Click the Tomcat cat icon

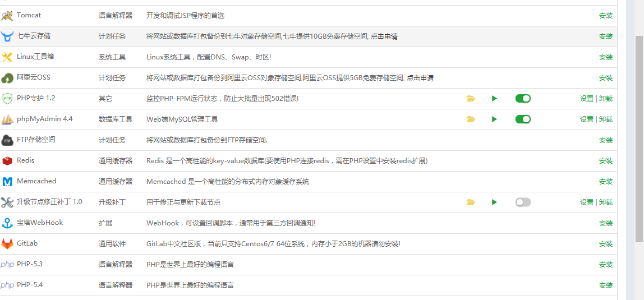click(x=7, y=16)
